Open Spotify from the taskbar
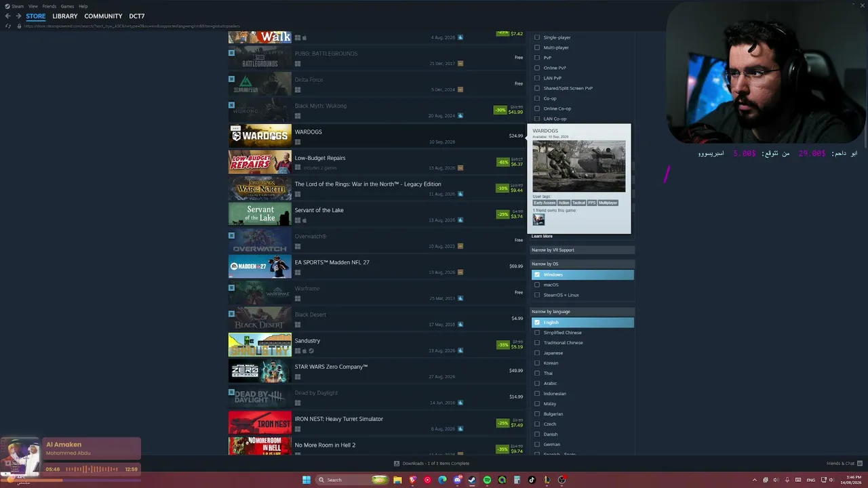 point(487,480)
